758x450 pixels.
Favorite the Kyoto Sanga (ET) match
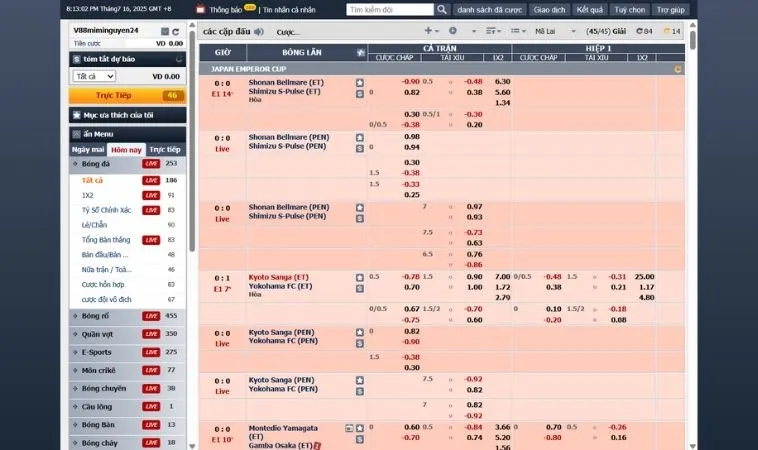[x=360, y=277]
